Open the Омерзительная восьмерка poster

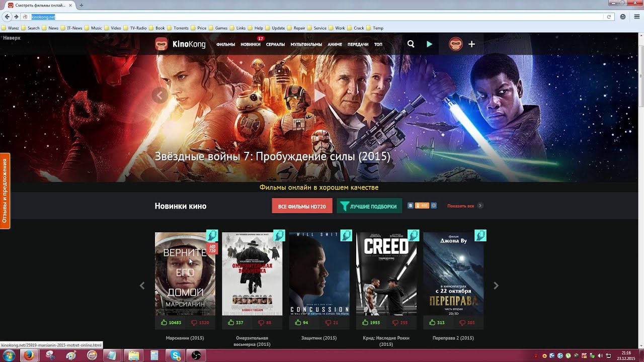coord(252,274)
